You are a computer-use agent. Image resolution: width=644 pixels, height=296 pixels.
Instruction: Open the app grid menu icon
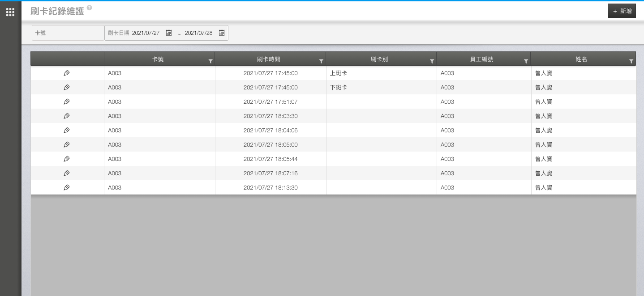tap(10, 12)
